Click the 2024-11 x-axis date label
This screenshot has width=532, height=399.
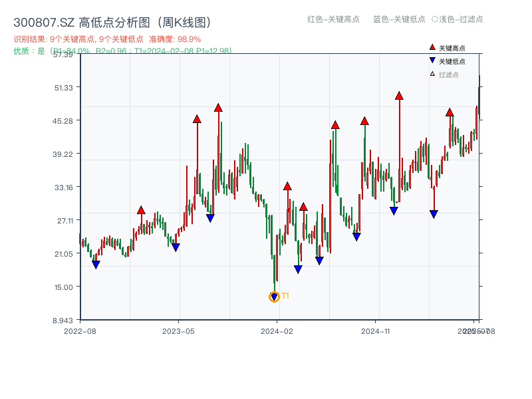(375, 331)
